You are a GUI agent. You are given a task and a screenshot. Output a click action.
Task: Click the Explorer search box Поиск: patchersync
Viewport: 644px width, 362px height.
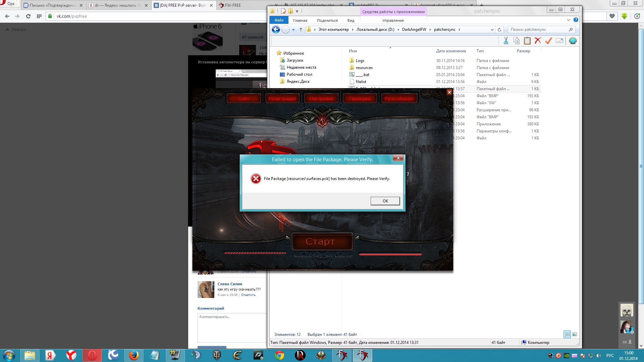pyautogui.click(x=541, y=29)
